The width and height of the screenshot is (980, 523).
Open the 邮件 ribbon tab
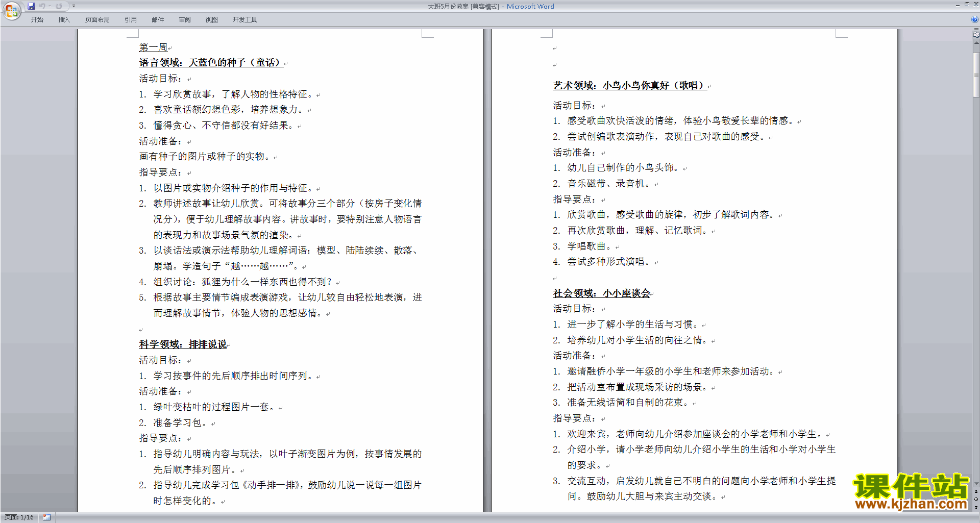(158, 20)
